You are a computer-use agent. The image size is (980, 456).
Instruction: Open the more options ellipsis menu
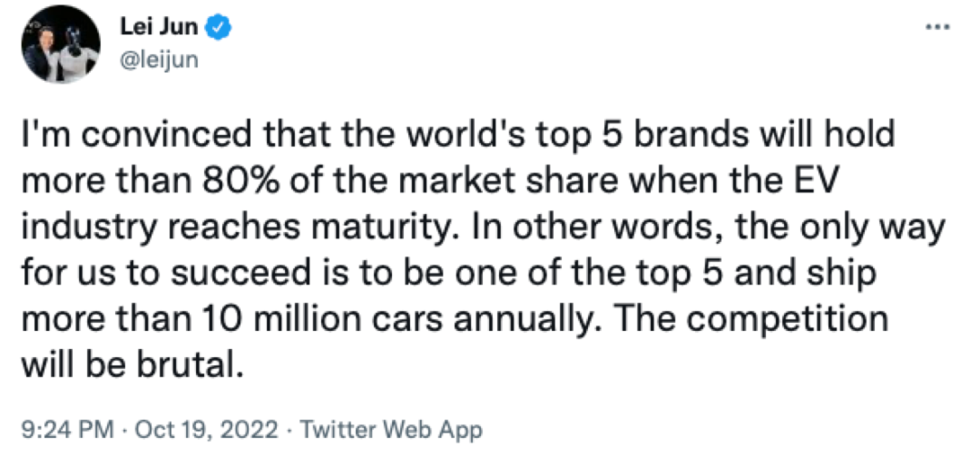tap(935, 27)
